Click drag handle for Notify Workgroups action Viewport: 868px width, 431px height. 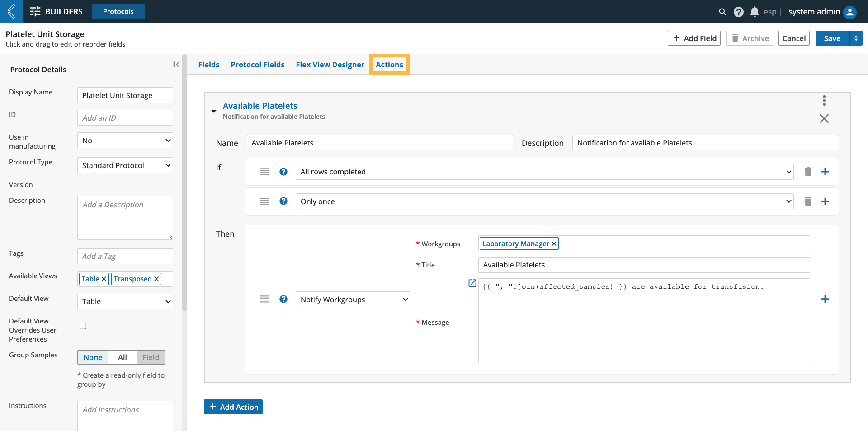pyautogui.click(x=264, y=299)
